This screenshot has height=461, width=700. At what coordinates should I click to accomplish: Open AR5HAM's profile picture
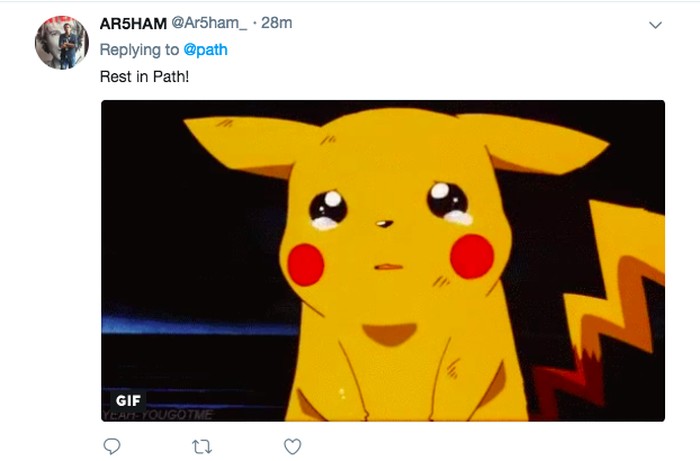tap(62, 42)
